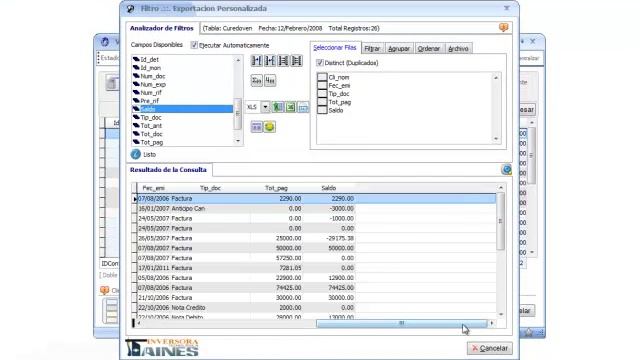
Task: Select highlighted Saldo in available fields
Action: [x=182, y=109]
